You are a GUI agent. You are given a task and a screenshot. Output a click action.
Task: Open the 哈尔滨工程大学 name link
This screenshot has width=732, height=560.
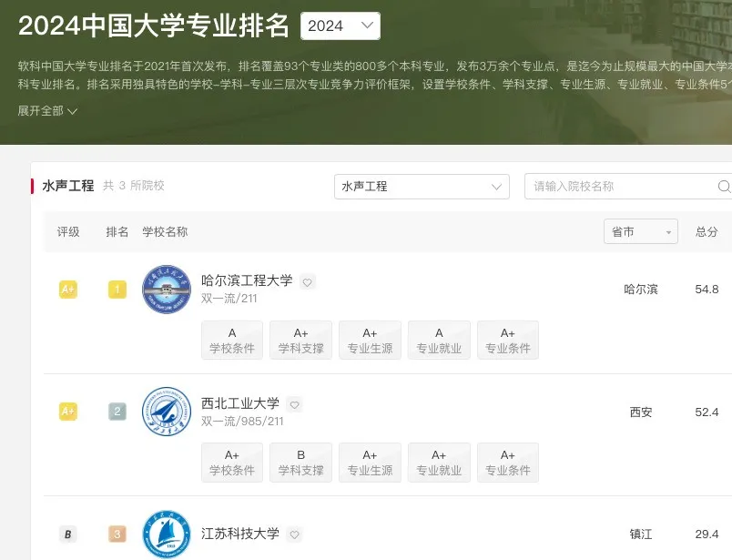pos(247,280)
